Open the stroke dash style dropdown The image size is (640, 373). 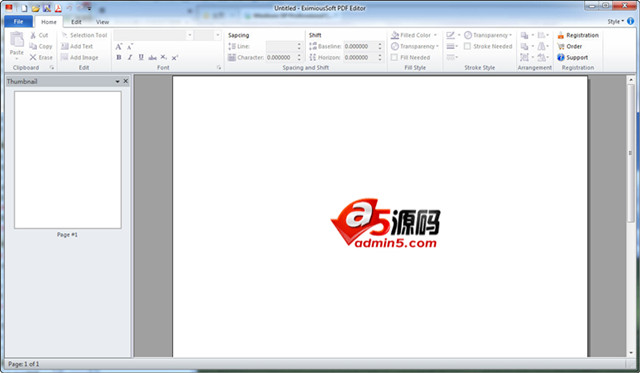pyautogui.click(x=452, y=57)
